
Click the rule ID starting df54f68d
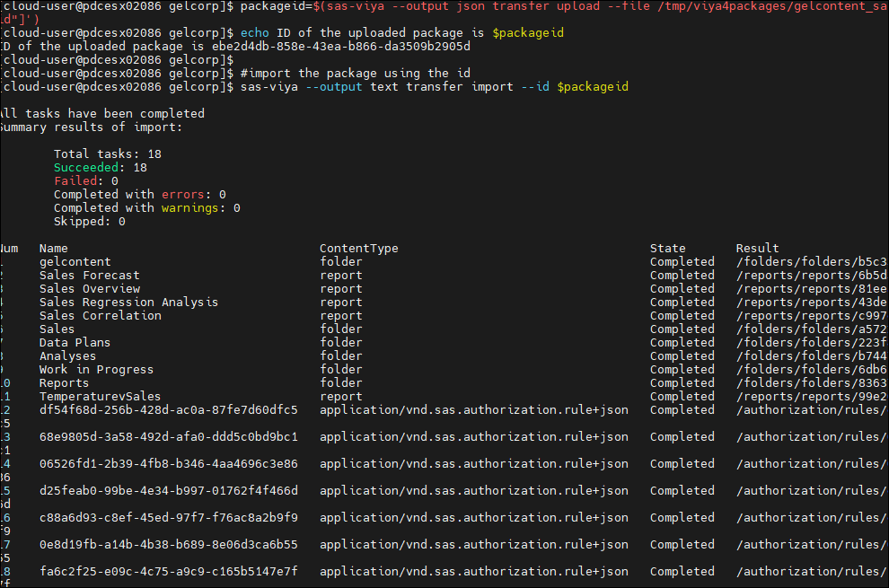click(x=169, y=410)
